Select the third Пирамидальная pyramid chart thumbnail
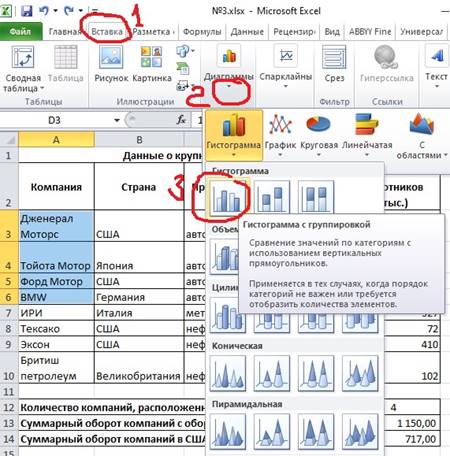This screenshot has width=450, height=456. pos(316,432)
